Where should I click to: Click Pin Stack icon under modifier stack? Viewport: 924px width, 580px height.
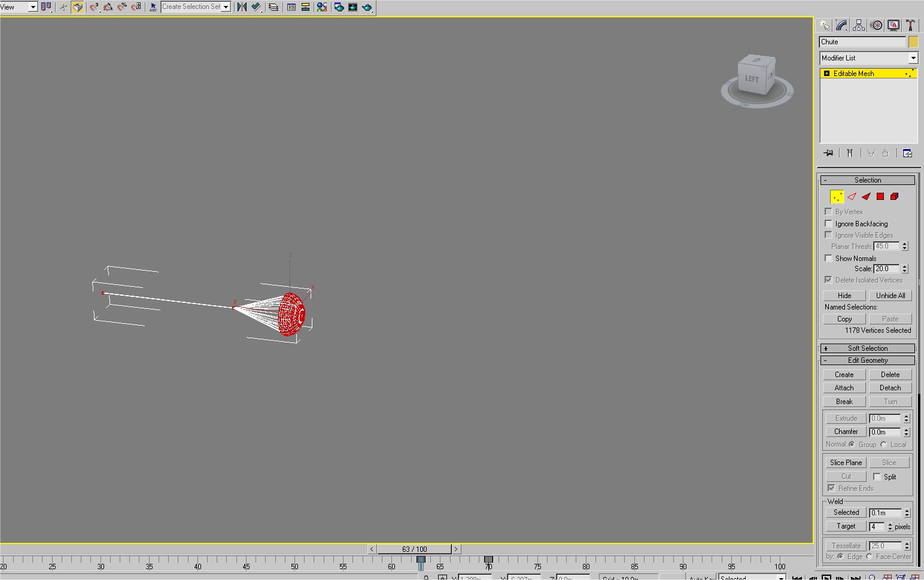[x=828, y=153]
